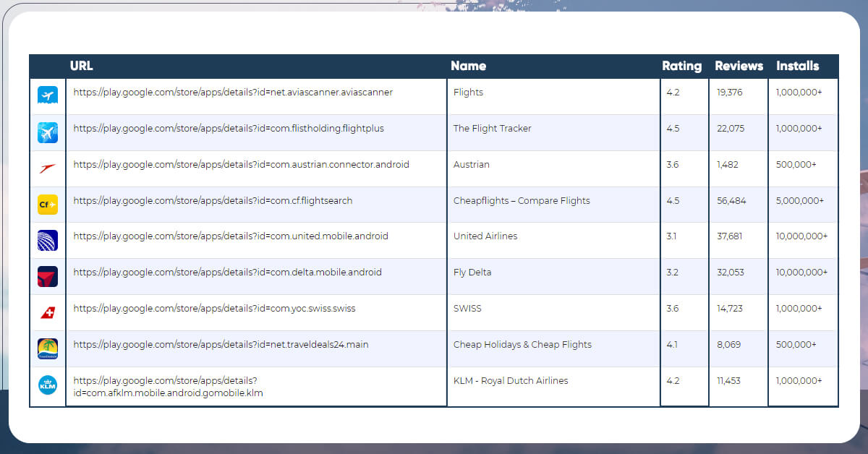The image size is (868, 454).
Task: Open the com.cf.flightsearch Play Store URL
Action: (x=213, y=201)
